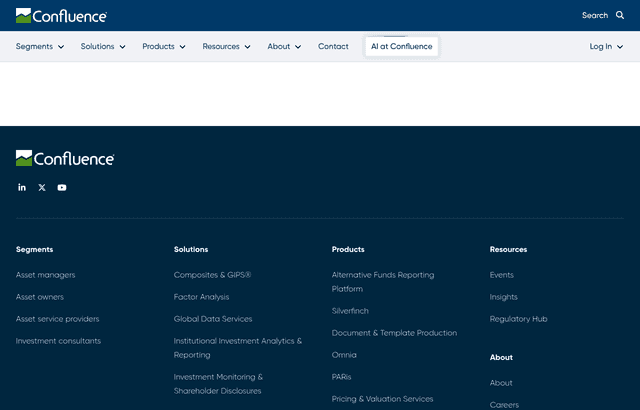Open the About link under the About heading
The image size is (640, 410).
point(501,383)
